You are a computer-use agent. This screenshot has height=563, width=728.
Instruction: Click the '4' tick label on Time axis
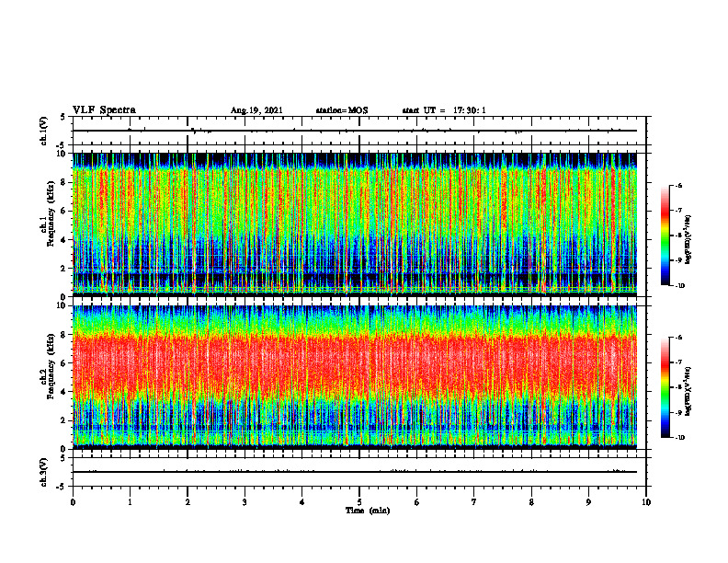click(302, 502)
